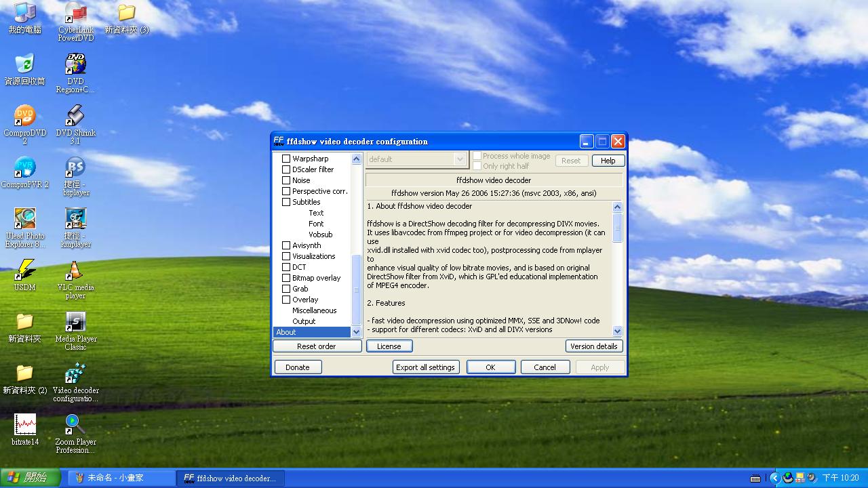Click the filter list scroll-down arrow
Viewport: 868px width, 488px height.
(x=356, y=332)
